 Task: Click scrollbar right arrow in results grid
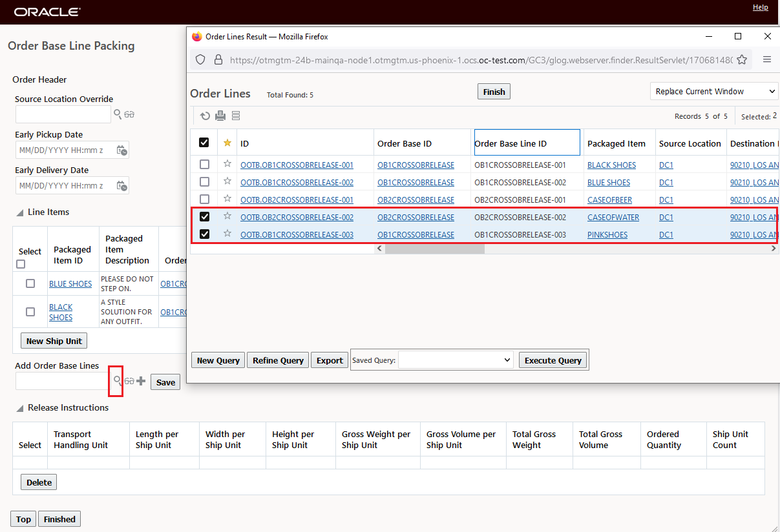[774, 248]
